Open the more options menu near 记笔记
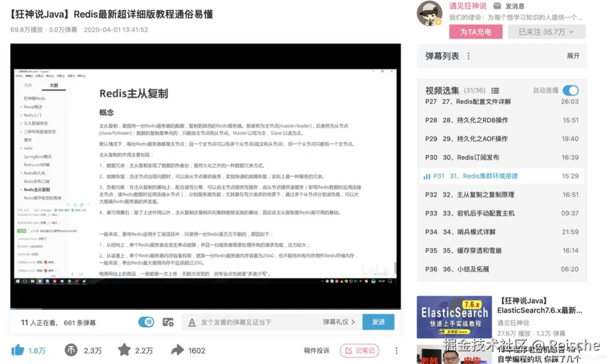 click(x=396, y=350)
